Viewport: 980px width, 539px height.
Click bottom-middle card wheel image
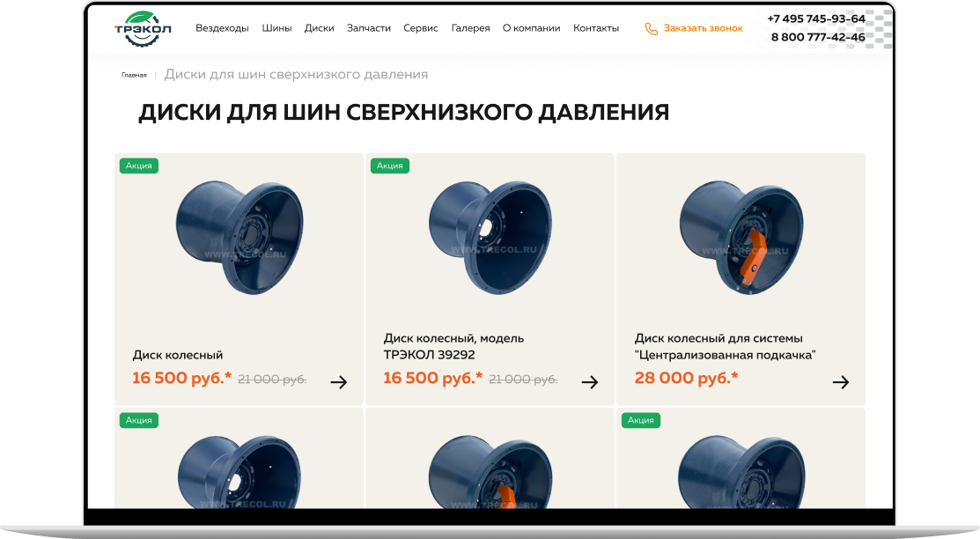pyautogui.click(x=490, y=472)
